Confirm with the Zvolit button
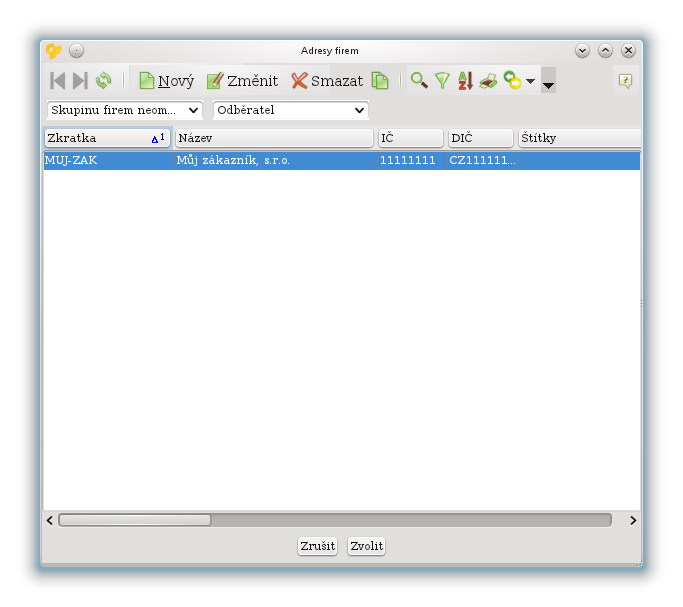The width and height of the screenshot is (683, 607). coord(366,546)
